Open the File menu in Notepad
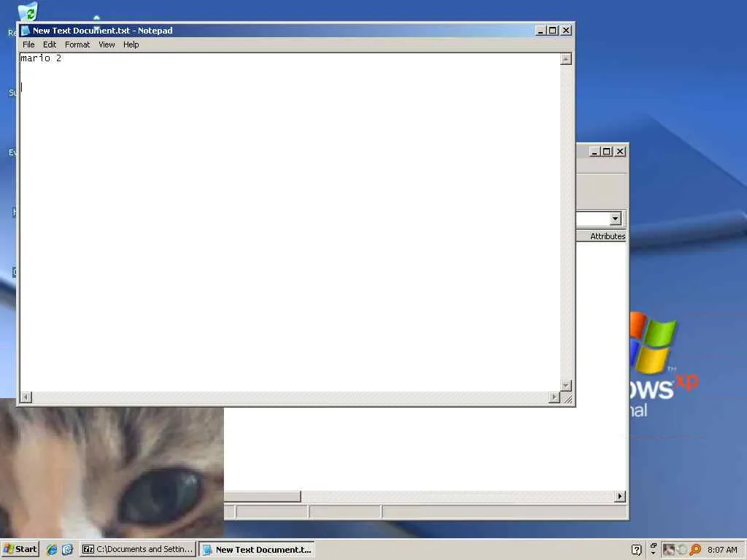Screen dimensions: 747x560 pos(28,44)
